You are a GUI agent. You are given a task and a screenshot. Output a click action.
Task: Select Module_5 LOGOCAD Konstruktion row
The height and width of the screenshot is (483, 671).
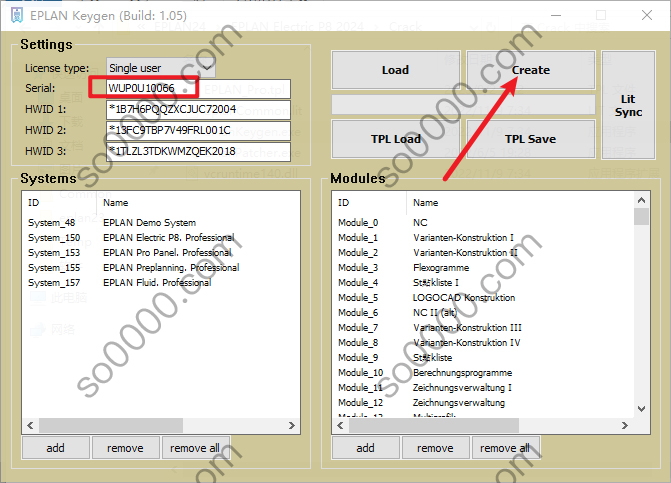tap(484, 297)
